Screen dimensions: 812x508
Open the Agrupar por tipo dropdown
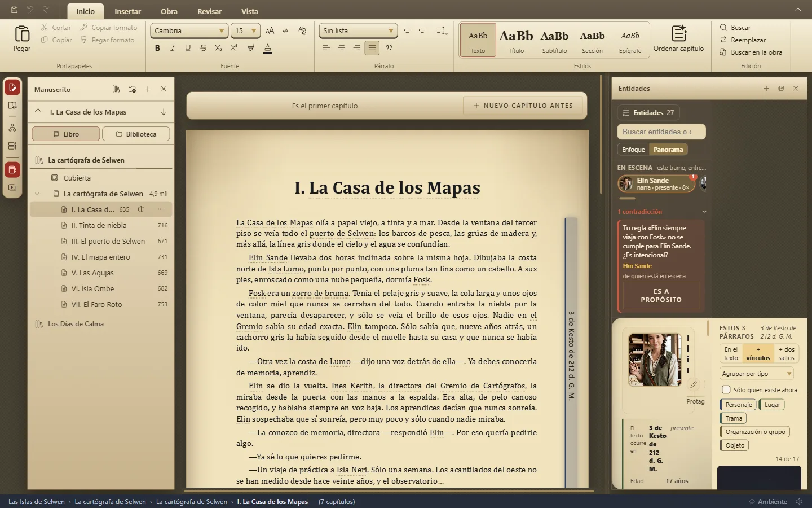757,374
